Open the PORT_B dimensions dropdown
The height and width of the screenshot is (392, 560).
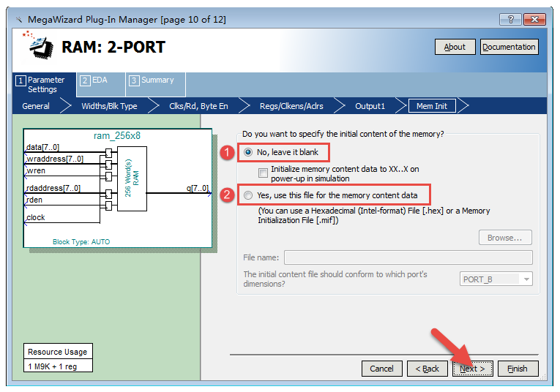[x=496, y=279]
